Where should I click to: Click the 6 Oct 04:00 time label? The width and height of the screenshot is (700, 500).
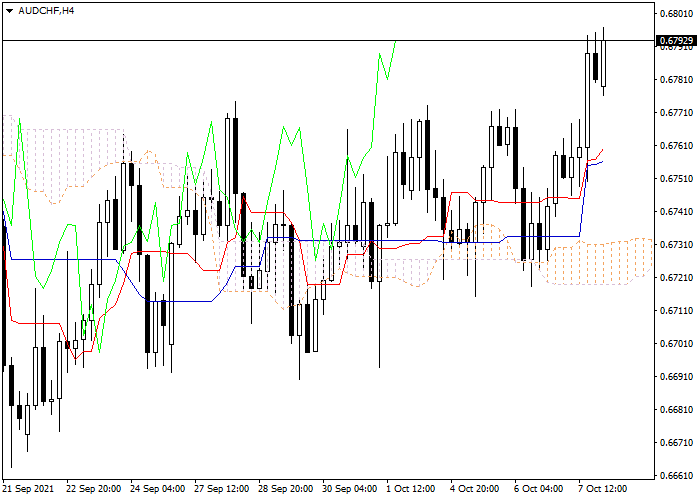point(539,489)
